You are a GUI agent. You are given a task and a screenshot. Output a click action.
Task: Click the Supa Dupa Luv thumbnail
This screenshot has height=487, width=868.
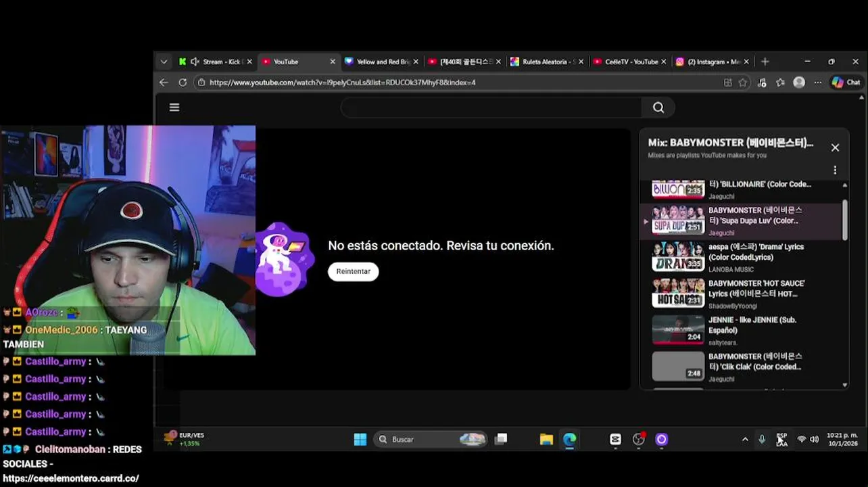point(678,221)
